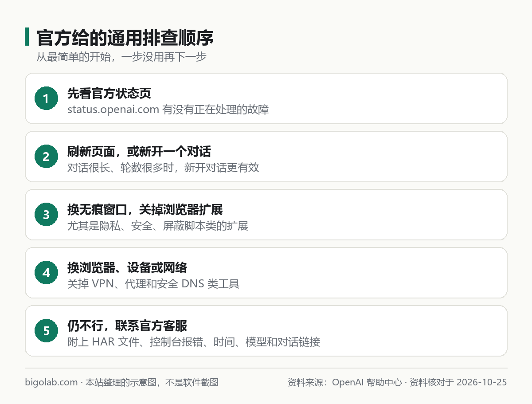Click the line with status.openai.com 有没有正在处理的故障
Viewport: 532px width, 404px height.
pyautogui.click(x=168, y=110)
